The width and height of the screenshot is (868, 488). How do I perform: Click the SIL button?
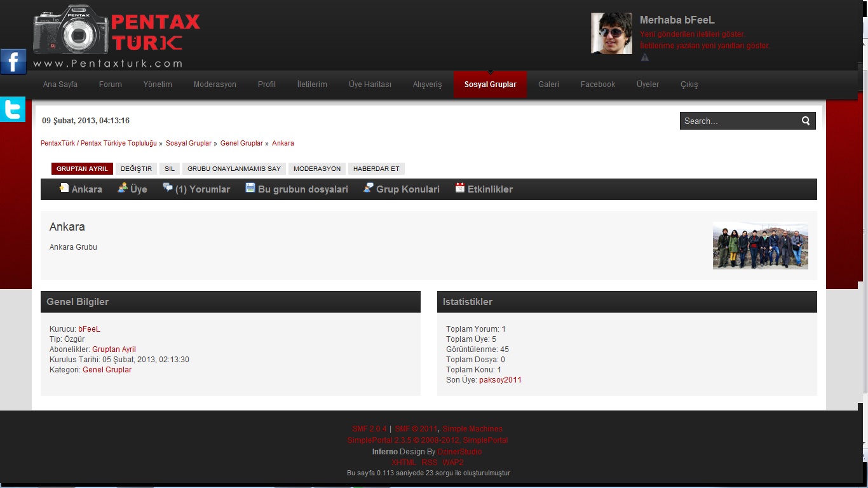pyautogui.click(x=170, y=169)
